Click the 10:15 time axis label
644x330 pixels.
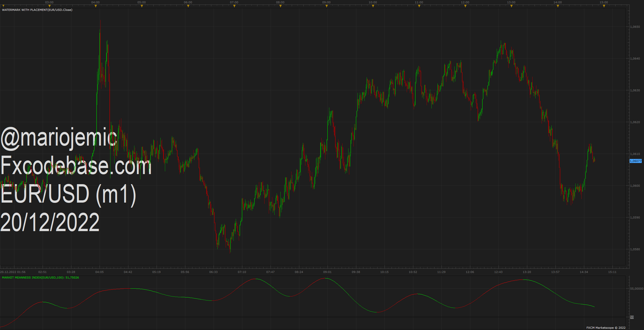(384, 272)
